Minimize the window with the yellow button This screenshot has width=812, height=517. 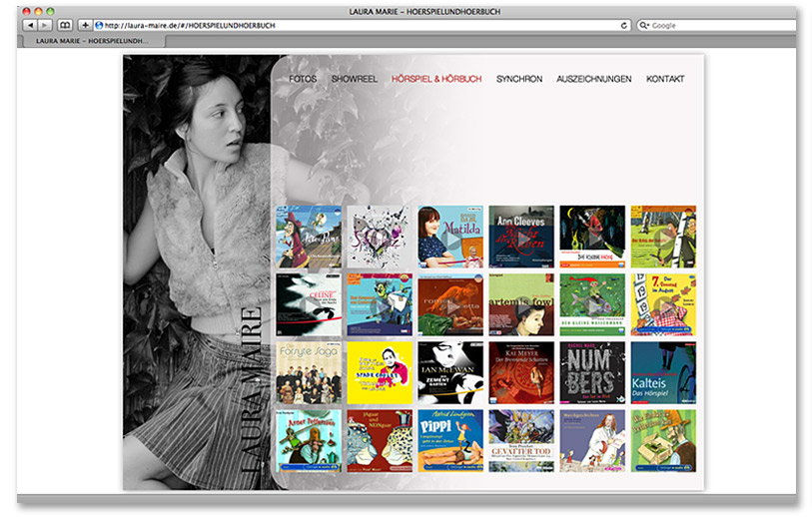(38, 11)
